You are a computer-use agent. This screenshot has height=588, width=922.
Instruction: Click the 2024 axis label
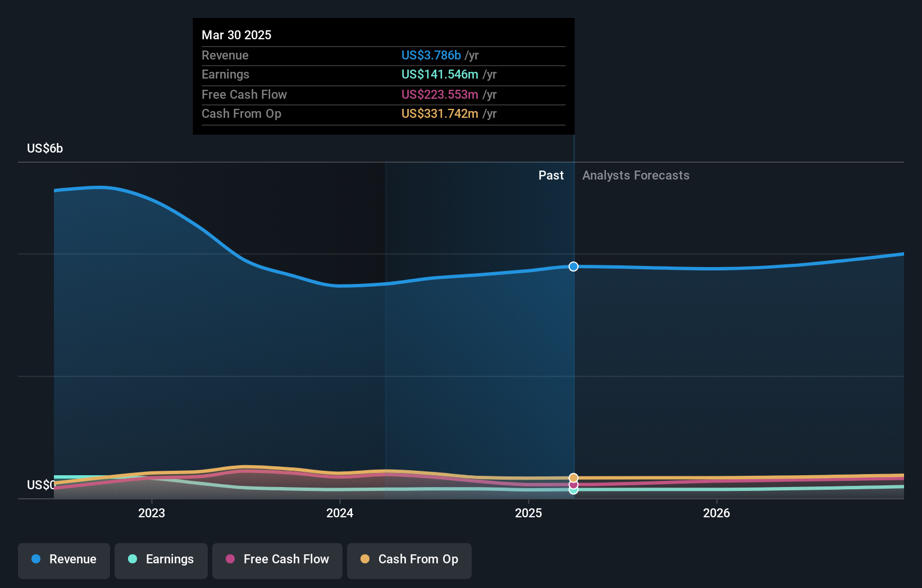click(x=340, y=513)
